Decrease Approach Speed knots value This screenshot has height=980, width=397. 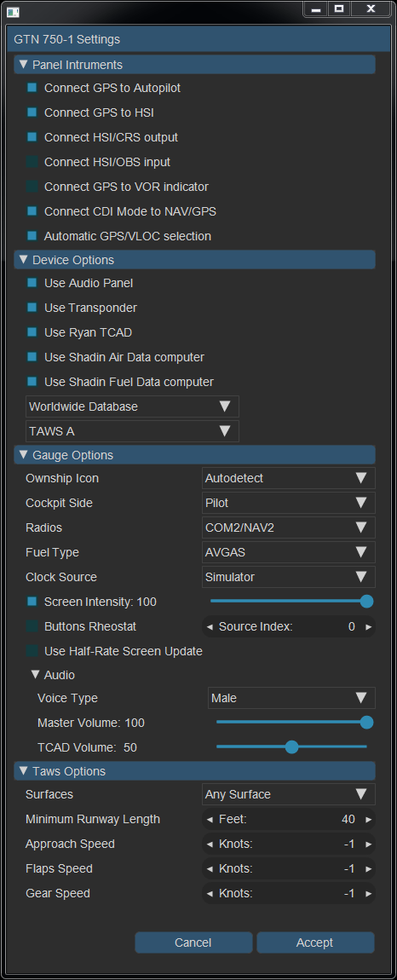[210, 845]
